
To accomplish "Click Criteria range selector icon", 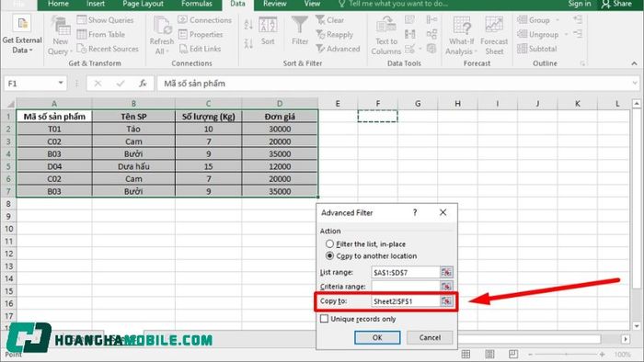I will [x=446, y=286].
